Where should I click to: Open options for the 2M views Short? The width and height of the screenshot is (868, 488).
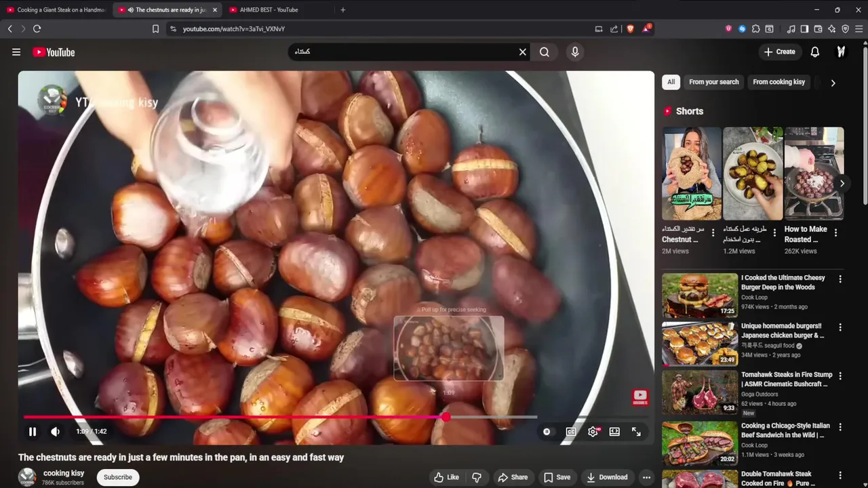(713, 232)
